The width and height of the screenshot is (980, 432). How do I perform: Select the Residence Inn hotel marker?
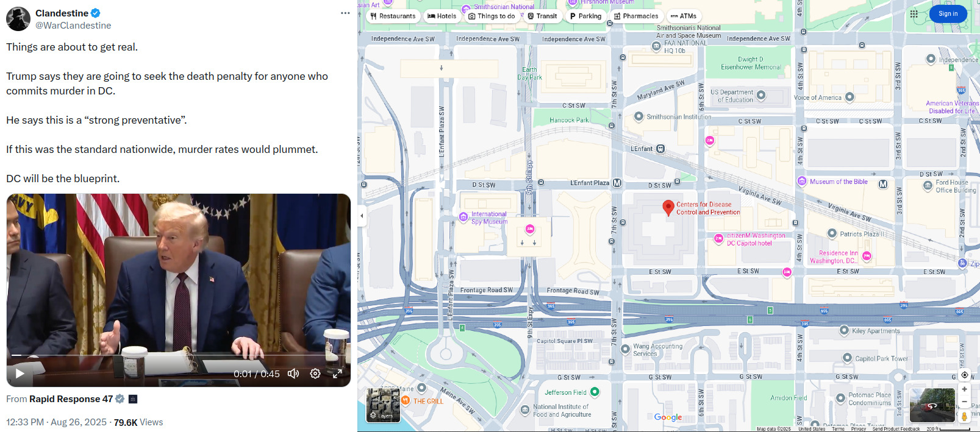(x=867, y=257)
